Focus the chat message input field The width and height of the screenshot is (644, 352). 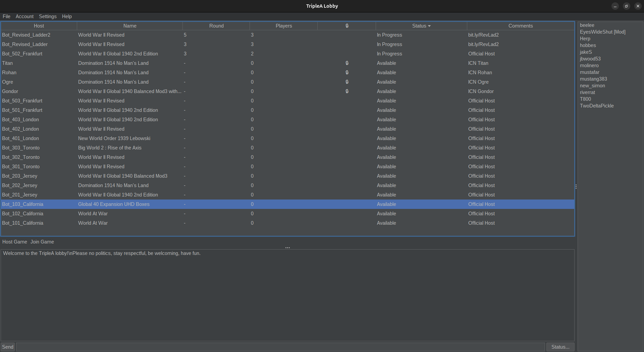pyautogui.click(x=280, y=347)
